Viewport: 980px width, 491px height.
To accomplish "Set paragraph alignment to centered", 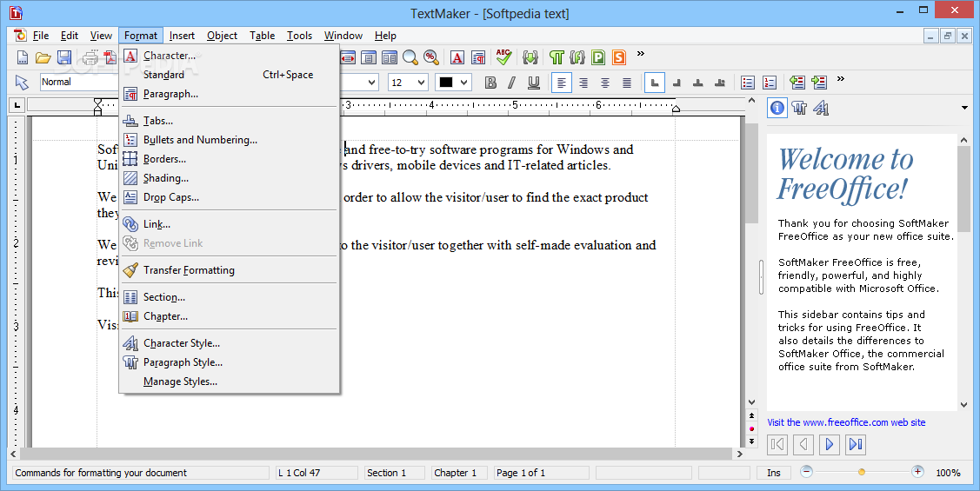I will (x=605, y=83).
